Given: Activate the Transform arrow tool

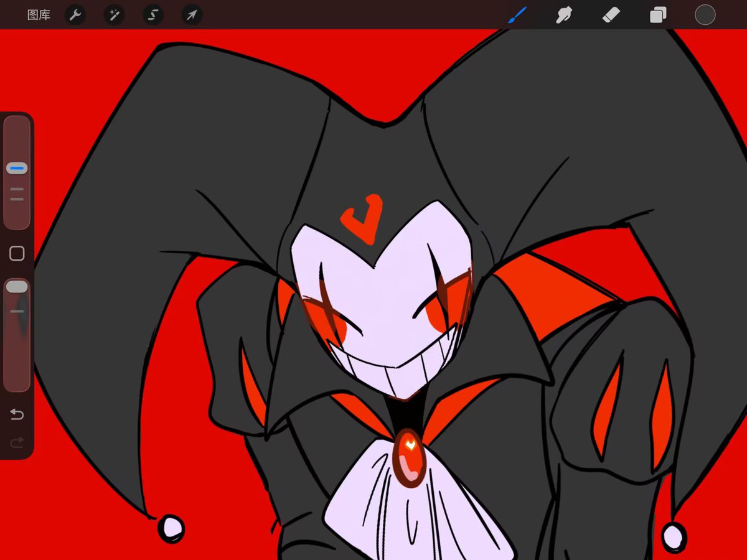Looking at the screenshot, I should [x=192, y=15].
